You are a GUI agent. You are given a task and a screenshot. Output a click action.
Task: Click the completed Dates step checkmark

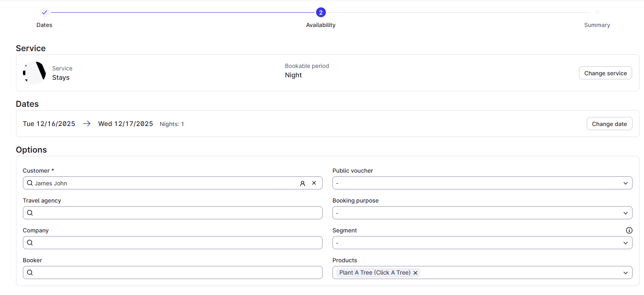45,12
